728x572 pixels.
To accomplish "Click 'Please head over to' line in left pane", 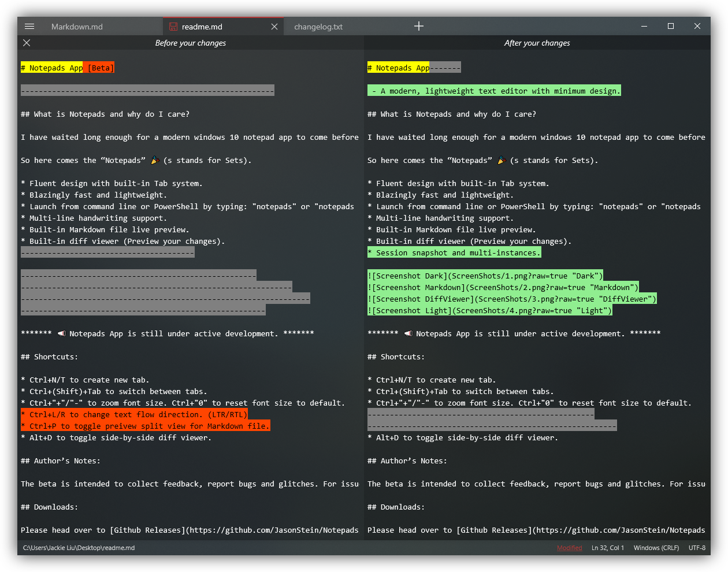I will pyautogui.click(x=190, y=530).
